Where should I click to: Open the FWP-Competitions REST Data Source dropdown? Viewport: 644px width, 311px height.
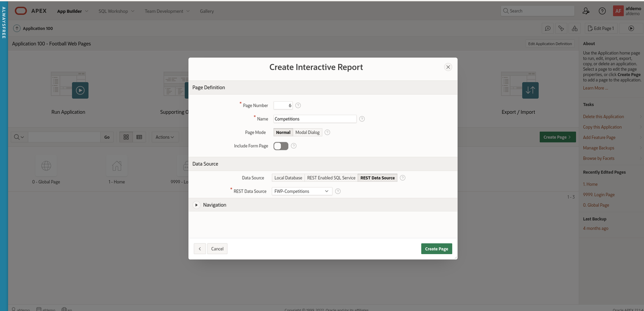[302, 191]
